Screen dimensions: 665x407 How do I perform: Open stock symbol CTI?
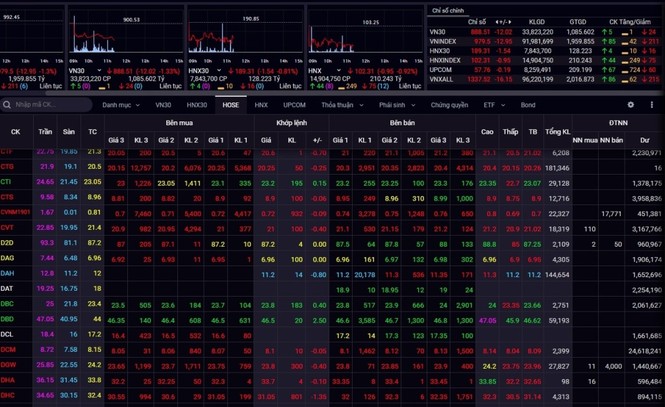pos(6,182)
